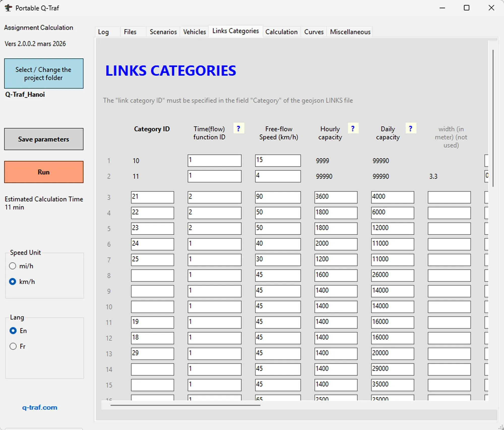Select the mi/h speed unit
504x430 pixels.
[12, 266]
